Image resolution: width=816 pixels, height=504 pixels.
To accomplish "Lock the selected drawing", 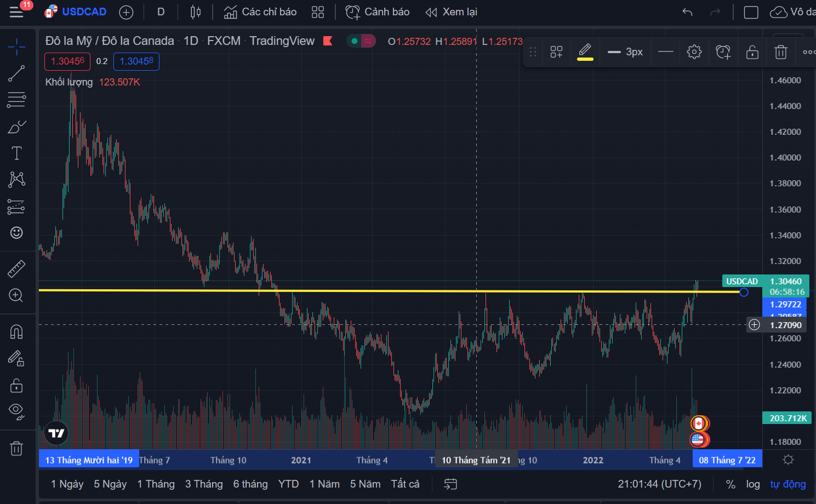I will pos(752,52).
